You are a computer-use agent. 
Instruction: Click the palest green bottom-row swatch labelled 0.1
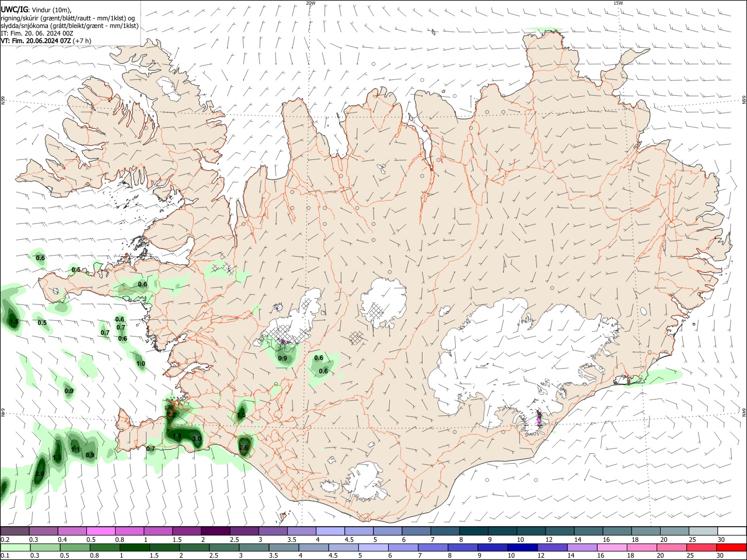[x=15, y=548]
